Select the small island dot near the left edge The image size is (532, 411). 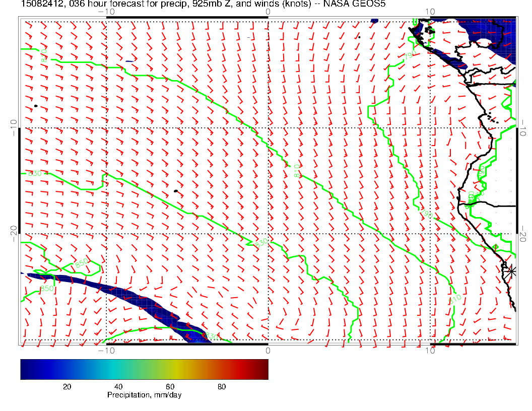coord(36,106)
